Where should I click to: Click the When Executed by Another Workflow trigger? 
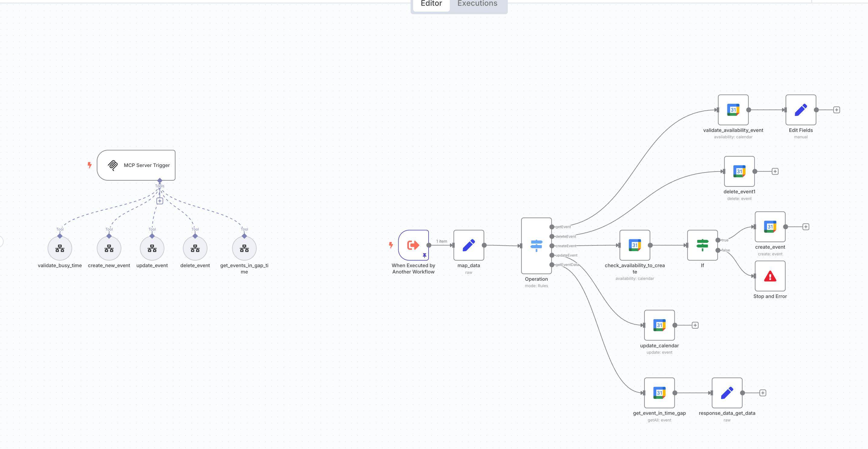coord(413,245)
